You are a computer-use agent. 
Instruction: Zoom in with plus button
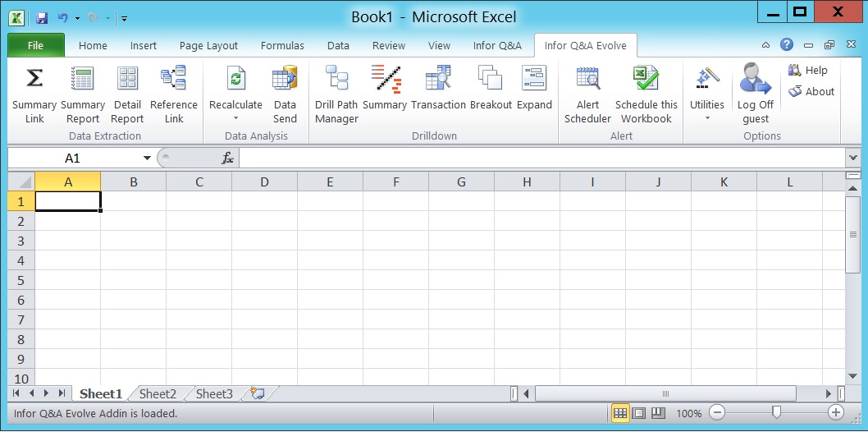[835, 412]
